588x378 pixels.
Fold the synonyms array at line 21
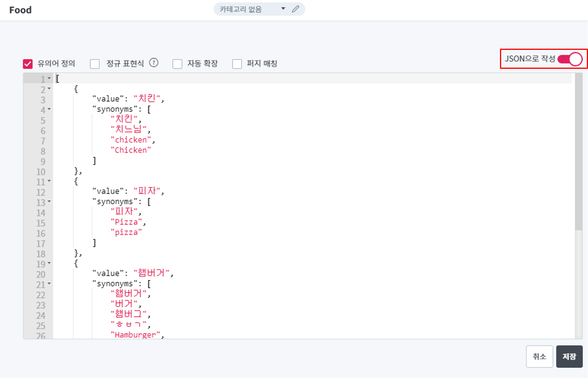(x=49, y=284)
